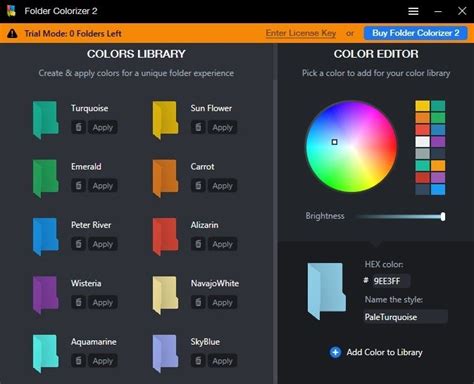Click the PaleTurquoise preview folder

[326, 291]
